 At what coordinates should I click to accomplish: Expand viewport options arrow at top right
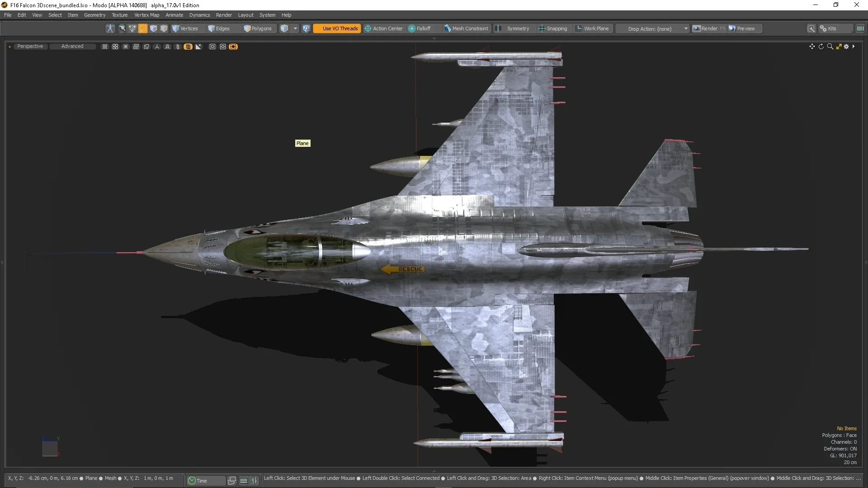(854, 47)
